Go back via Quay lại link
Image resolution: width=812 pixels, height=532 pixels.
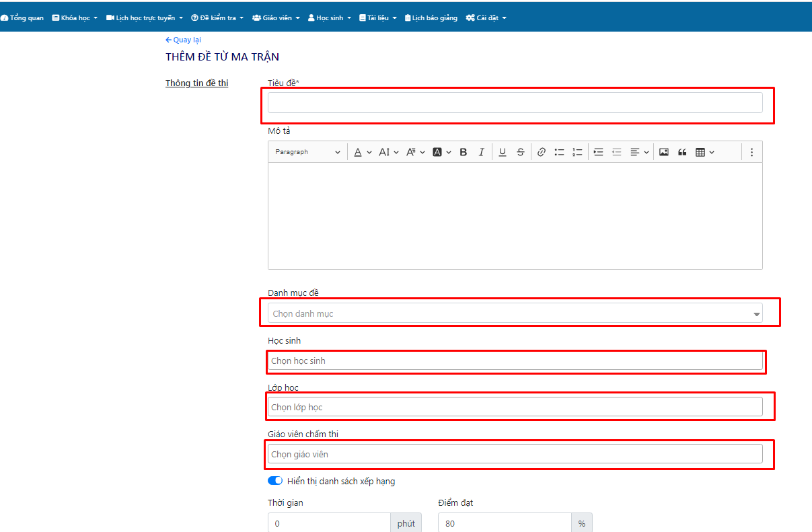[183, 40]
